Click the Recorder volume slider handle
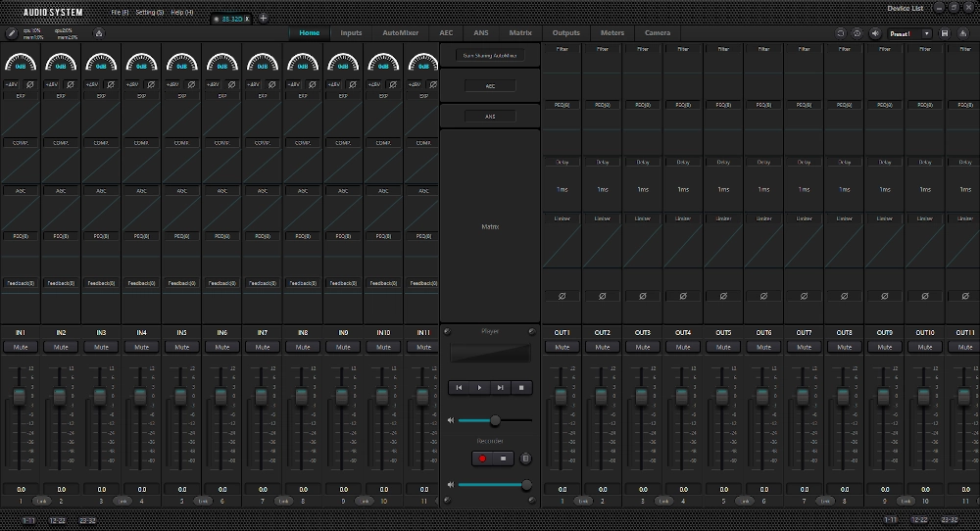Viewport: 980px width, 531px height. click(x=527, y=485)
